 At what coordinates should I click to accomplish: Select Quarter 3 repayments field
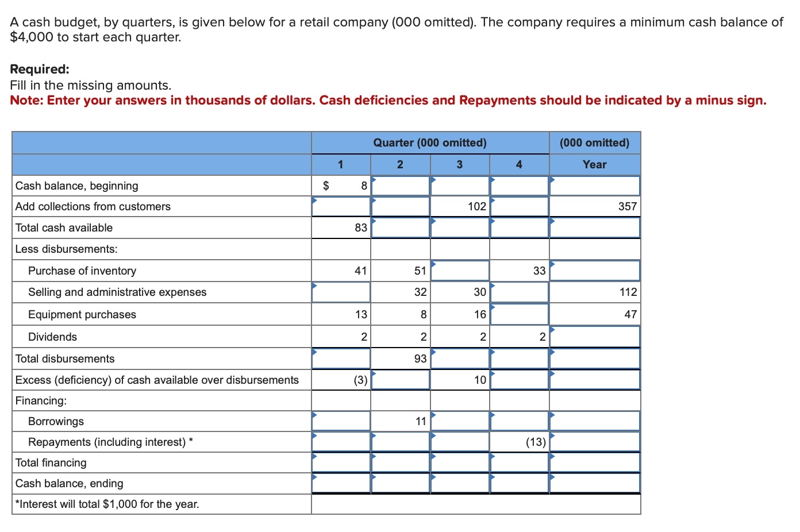point(460,442)
